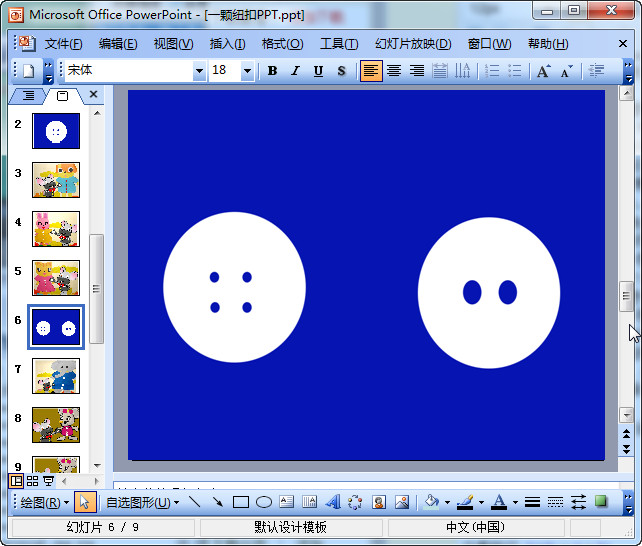Close the slides pane

[93, 95]
